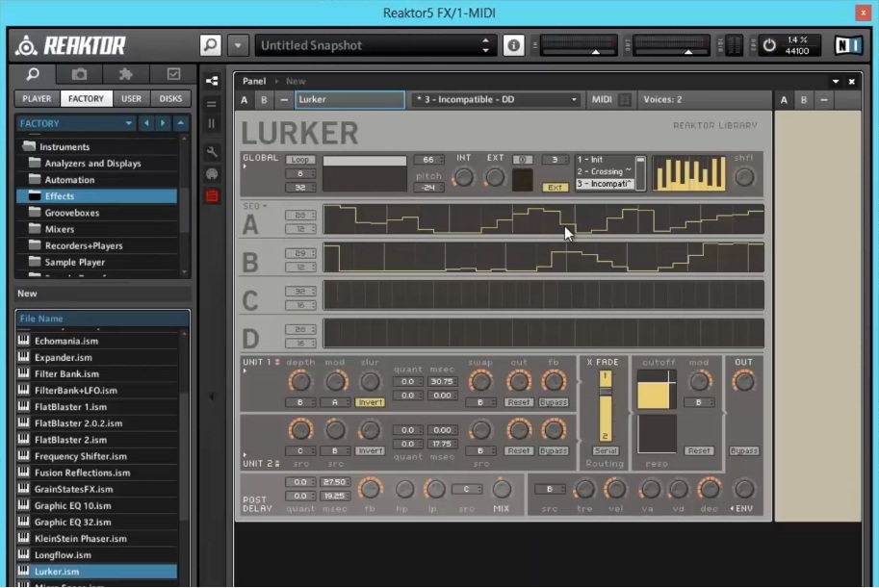Click UNIT 1 Reset button
Screen dimensions: 879x588
pos(519,402)
